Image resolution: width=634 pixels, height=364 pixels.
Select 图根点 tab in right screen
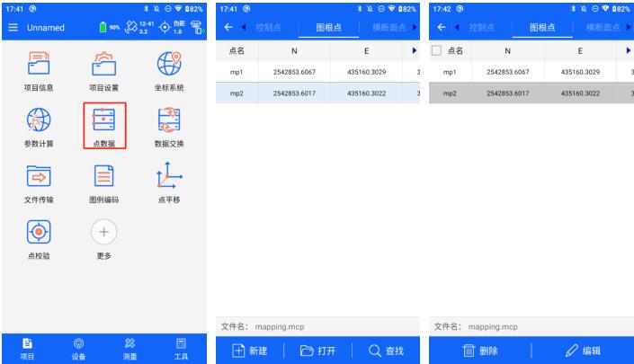tap(542, 28)
